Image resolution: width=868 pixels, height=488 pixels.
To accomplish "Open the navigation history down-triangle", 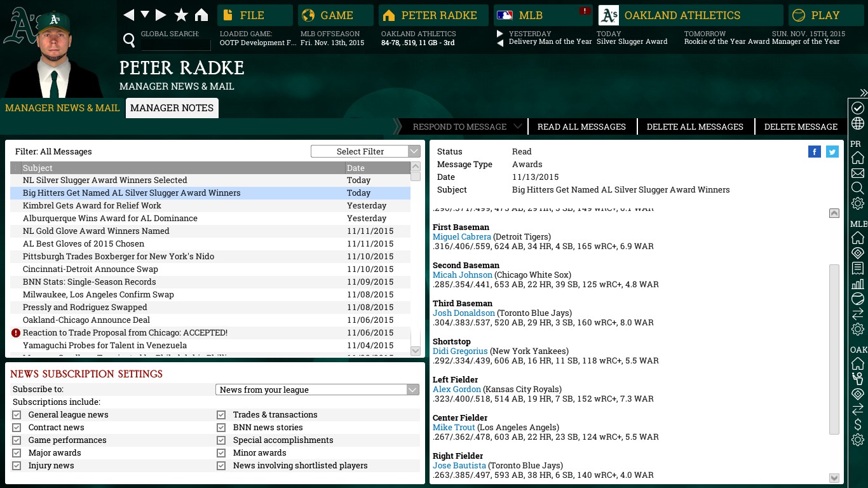I will pos(145,15).
